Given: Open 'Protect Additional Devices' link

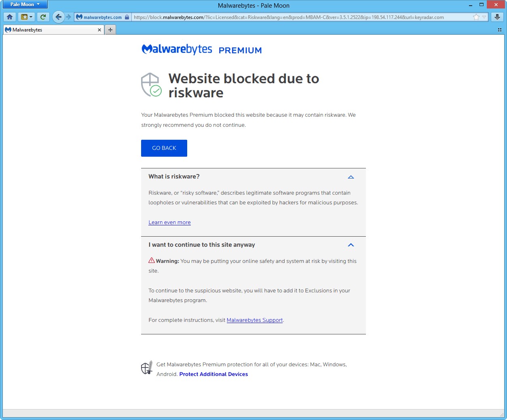Looking at the screenshot, I should tap(213, 374).
